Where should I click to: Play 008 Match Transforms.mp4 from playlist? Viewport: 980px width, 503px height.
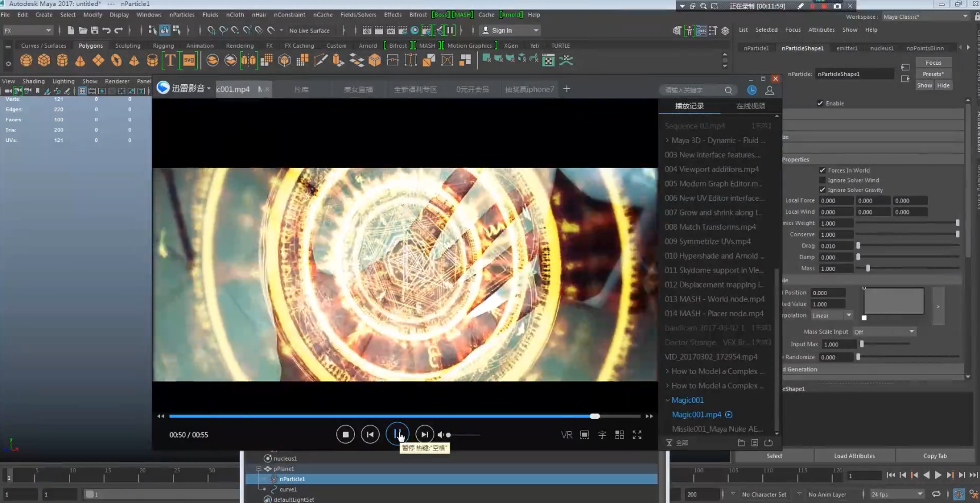pyautogui.click(x=710, y=227)
